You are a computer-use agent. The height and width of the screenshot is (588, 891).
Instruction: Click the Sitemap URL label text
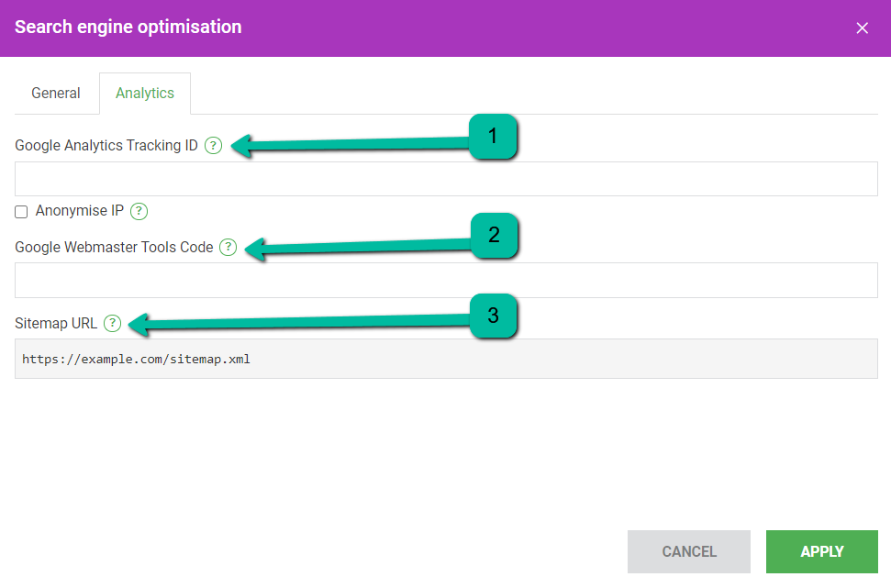56,323
